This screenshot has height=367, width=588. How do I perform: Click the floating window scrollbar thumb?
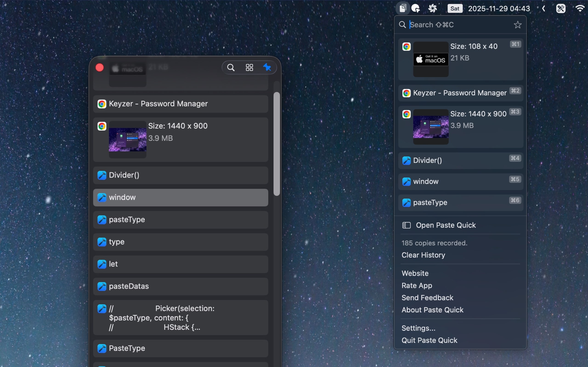point(277,144)
